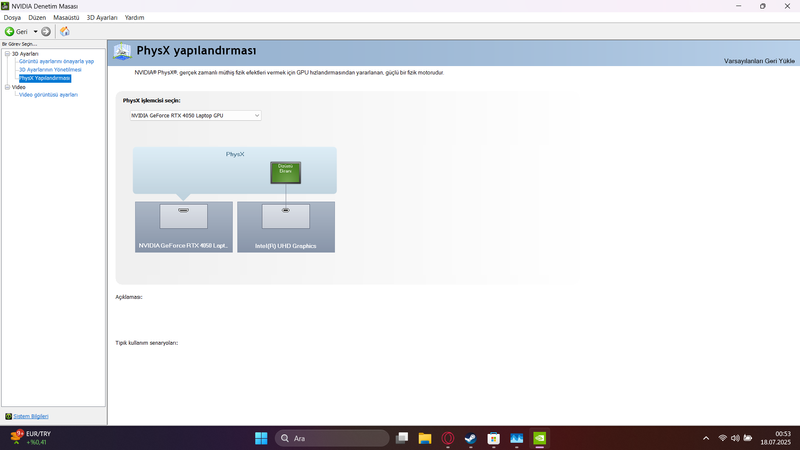
Task: Click the PhysX label in diagram
Action: coord(235,154)
